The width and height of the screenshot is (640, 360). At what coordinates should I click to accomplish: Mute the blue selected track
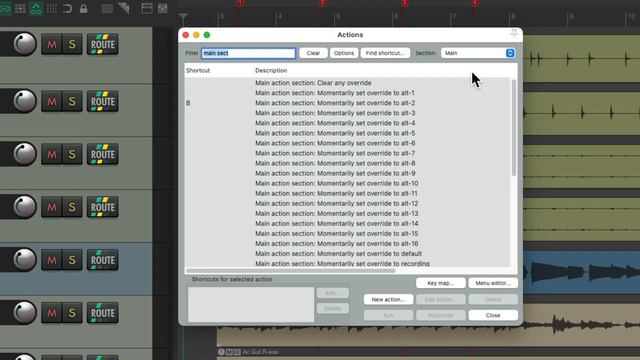click(x=51, y=260)
